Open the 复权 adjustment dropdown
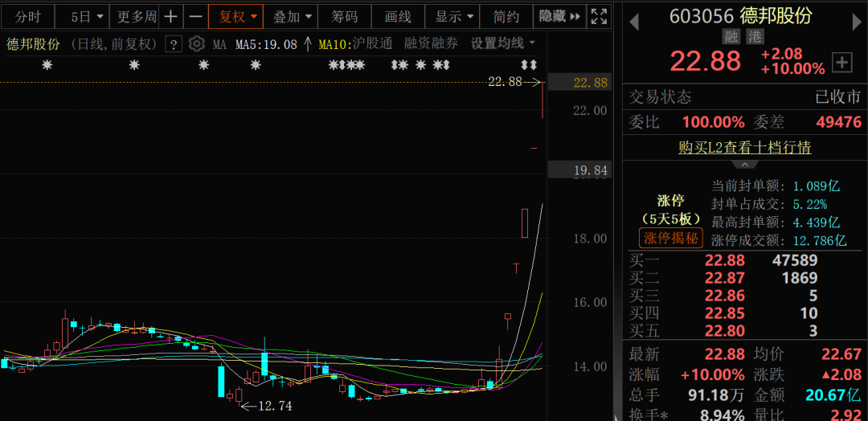The width and height of the screenshot is (868, 421). [238, 16]
